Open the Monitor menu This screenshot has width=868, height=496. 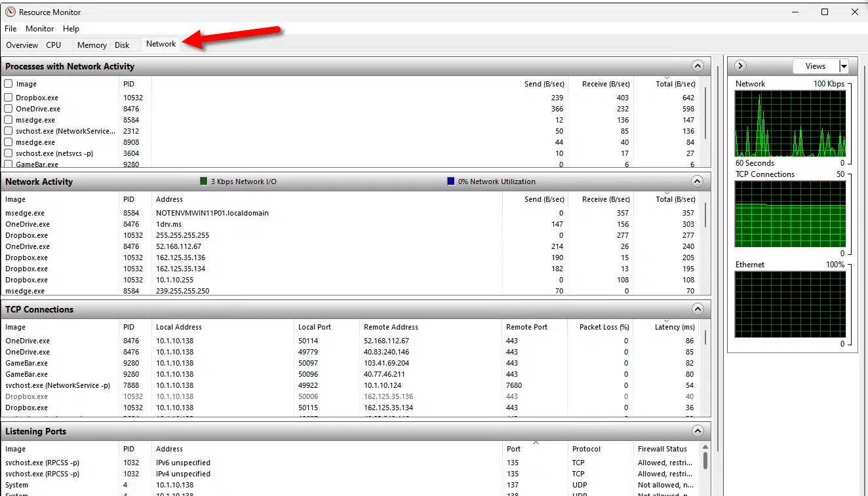tap(40, 29)
